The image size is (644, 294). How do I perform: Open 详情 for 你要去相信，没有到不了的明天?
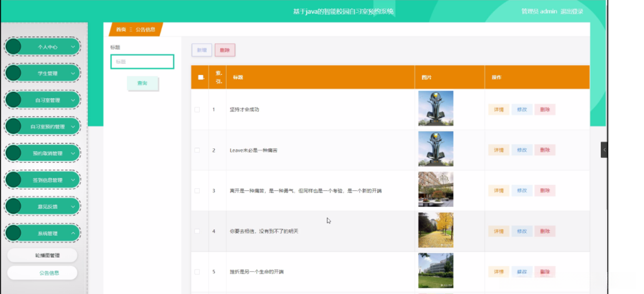[498, 231]
